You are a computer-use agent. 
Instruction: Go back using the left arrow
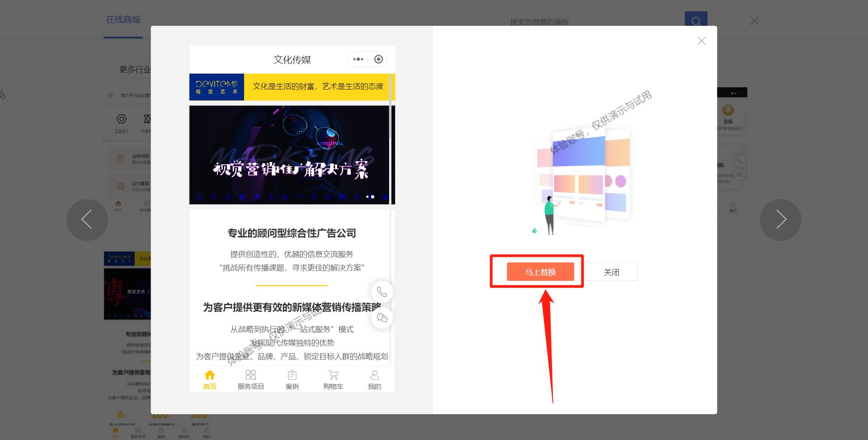[87, 219]
